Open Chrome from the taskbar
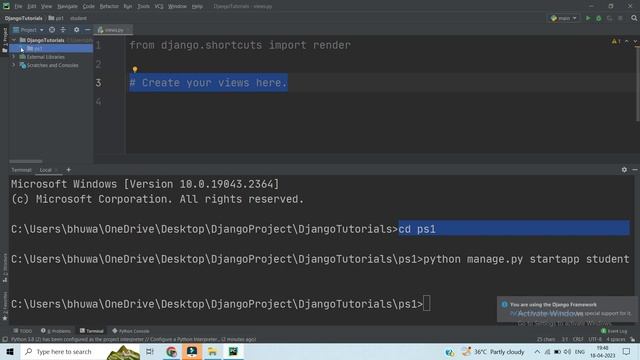Image resolution: width=640 pixels, height=360 pixels. click(x=171, y=352)
